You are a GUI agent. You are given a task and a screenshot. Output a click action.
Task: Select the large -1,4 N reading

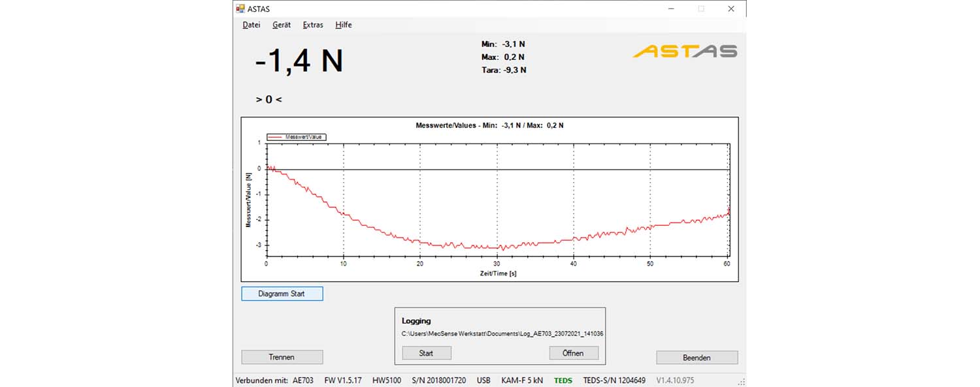(x=299, y=61)
